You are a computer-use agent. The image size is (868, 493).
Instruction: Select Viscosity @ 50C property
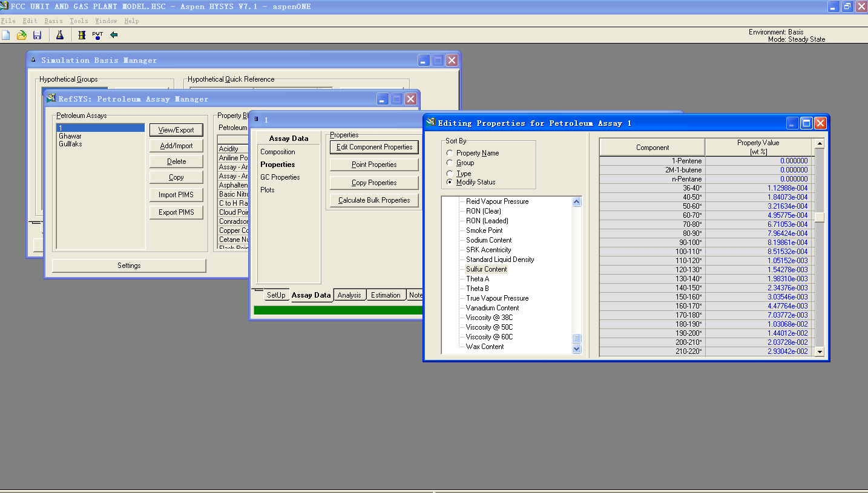pyautogui.click(x=489, y=327)
